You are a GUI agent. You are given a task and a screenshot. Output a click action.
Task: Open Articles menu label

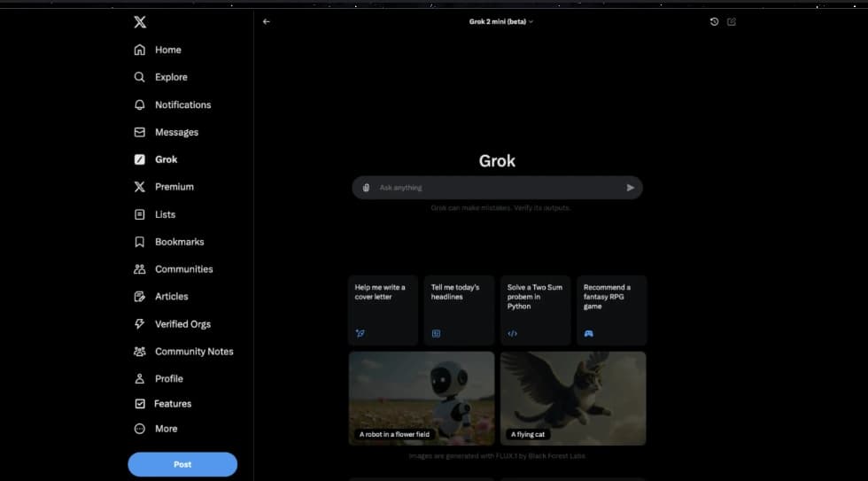pos(172,297)
